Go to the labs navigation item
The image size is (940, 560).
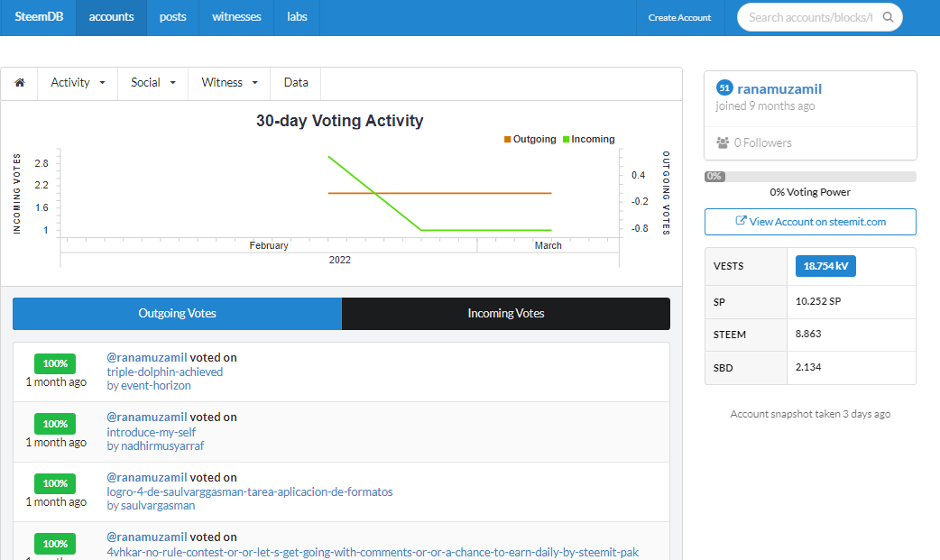(x=297, y=17)
